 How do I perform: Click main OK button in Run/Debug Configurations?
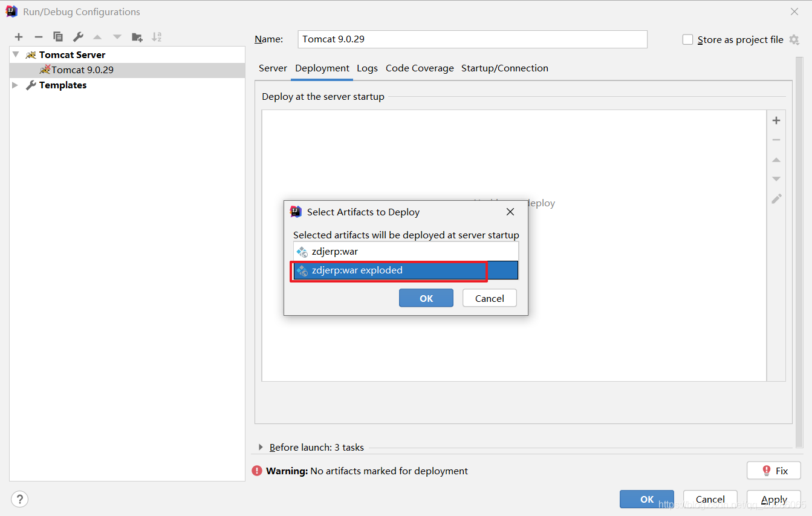point(647,499)
